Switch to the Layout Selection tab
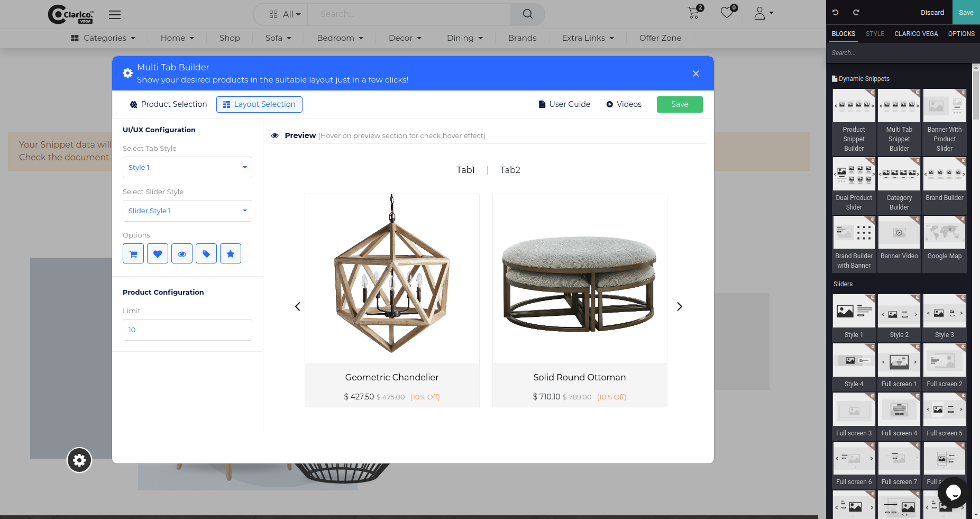 (x=259, y=104)
